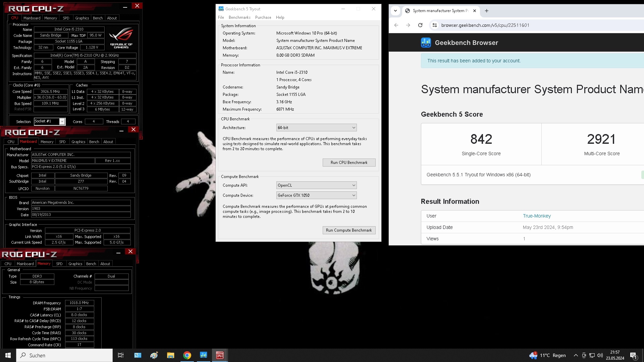This screenshot has width=644, height=362.
Task: Show hidden tray icons chevron
Action: [x=576, y=355]
